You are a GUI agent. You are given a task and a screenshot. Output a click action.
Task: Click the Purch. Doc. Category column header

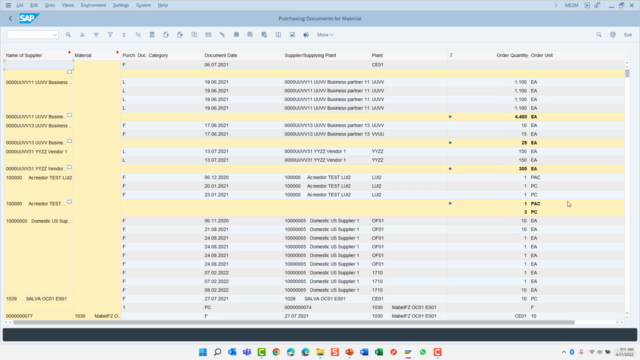pos(162,55)
